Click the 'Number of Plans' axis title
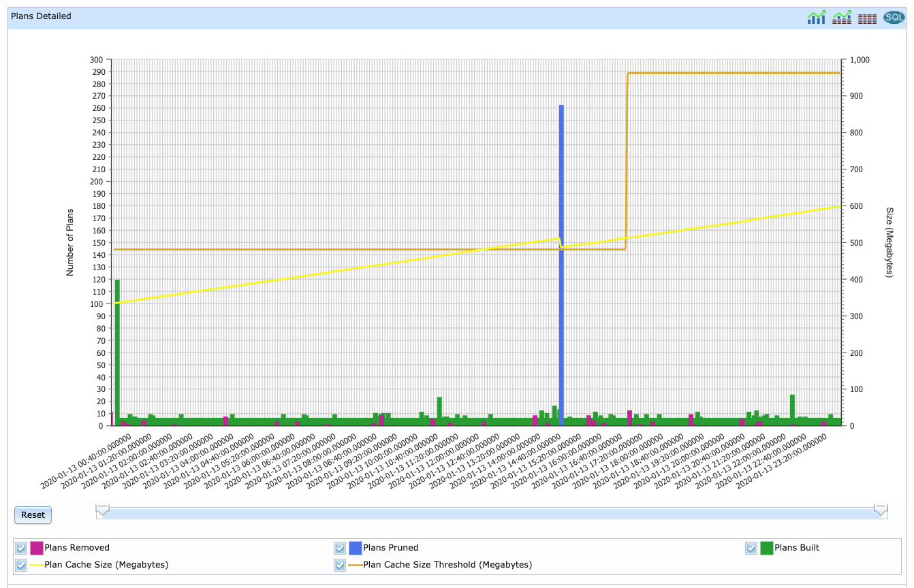Screen dimensions: 914x588 pyautogui.click(x=69, y=242)
